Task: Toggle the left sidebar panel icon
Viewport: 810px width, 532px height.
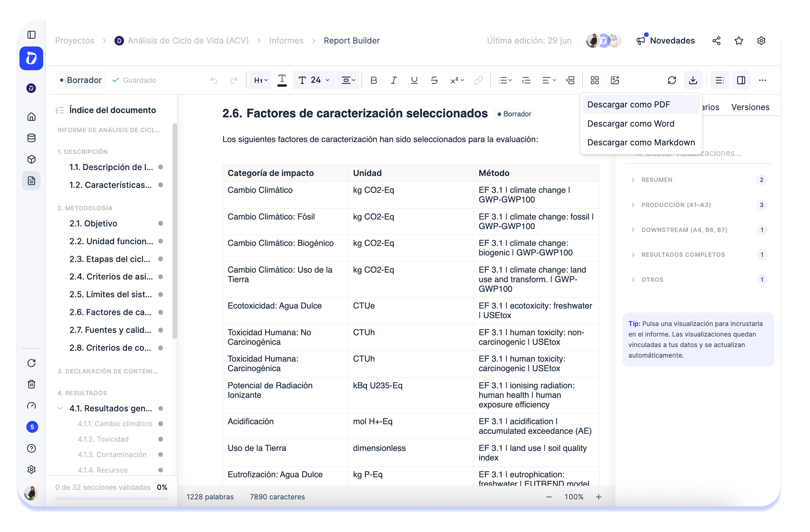Action: point(31,35)
